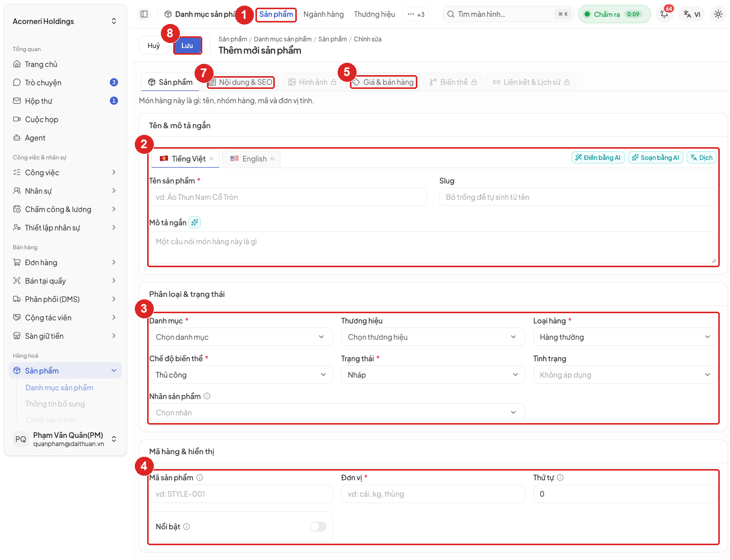Image resolution: width=730 pixels, height=560 pixels.
Task: Click the info icon beside Thứ tự
Action: pos(560,477)
